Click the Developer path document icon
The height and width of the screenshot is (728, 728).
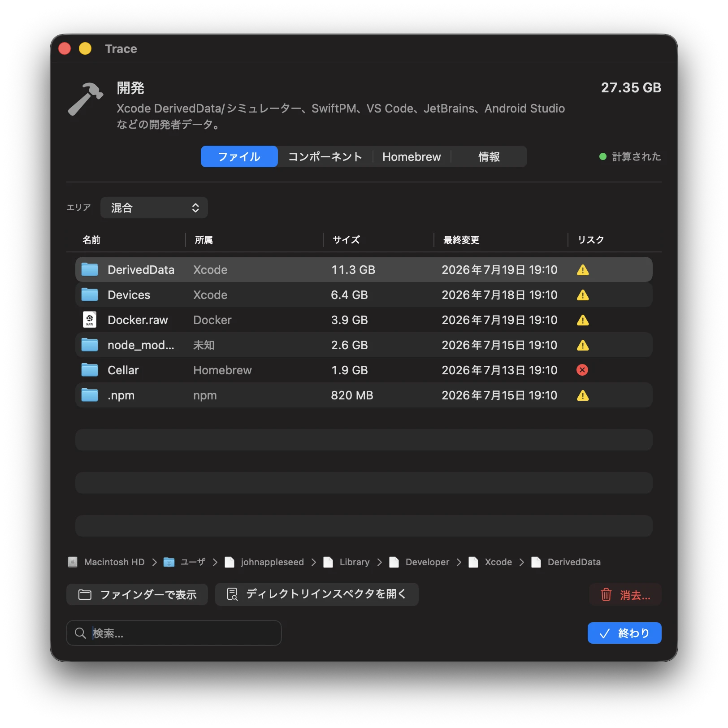(x=394, y=562)
